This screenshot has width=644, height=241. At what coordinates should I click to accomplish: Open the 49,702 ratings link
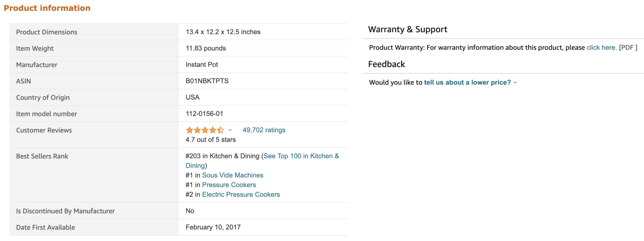coord(264,130)
